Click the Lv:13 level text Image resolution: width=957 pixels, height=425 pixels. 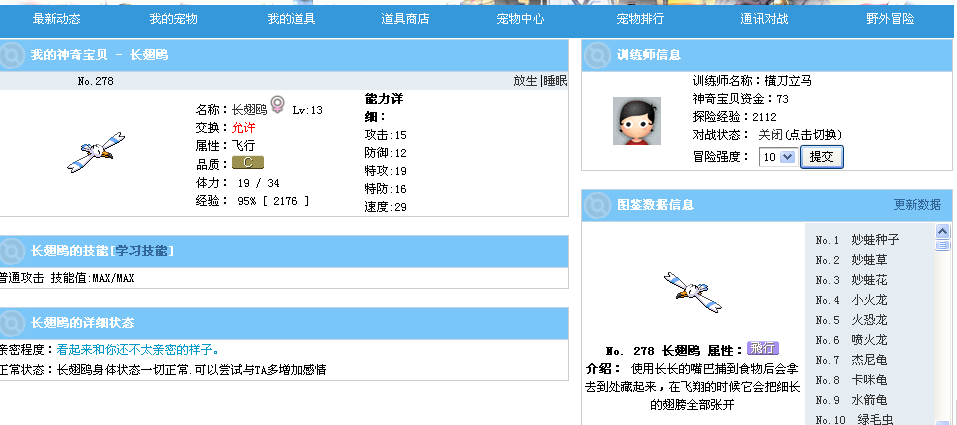(x=308, y=111)
